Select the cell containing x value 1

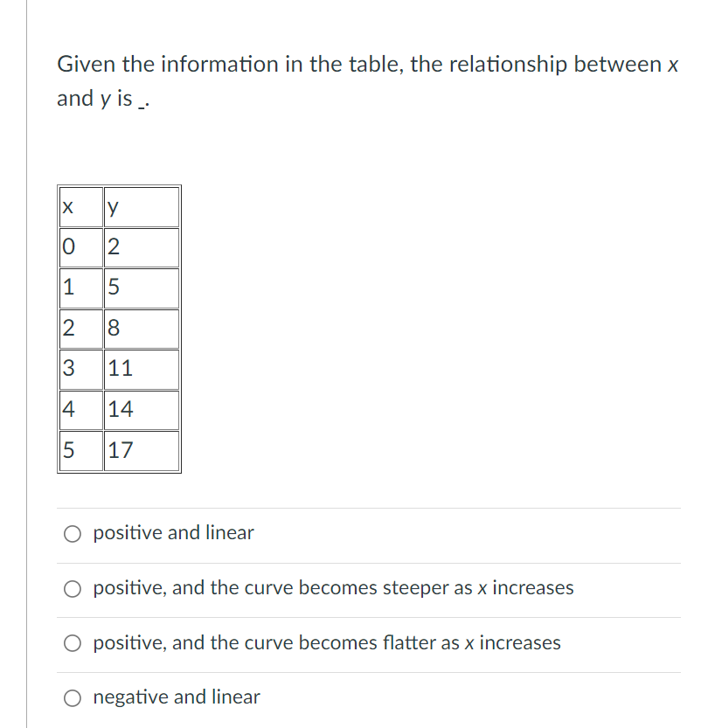(x=80, y=288)
